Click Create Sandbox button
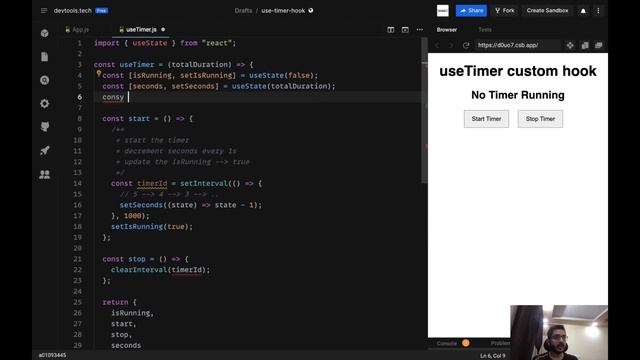 [x=547, y=11]
